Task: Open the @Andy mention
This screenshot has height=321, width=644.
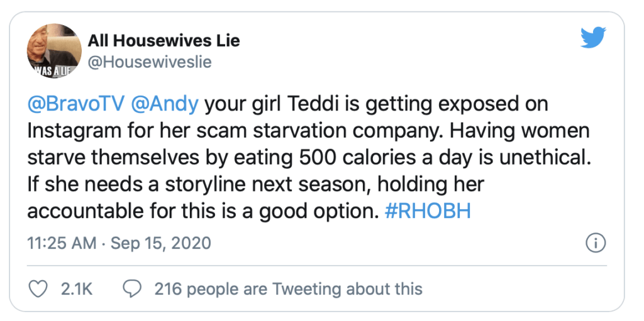Action: 165,104
